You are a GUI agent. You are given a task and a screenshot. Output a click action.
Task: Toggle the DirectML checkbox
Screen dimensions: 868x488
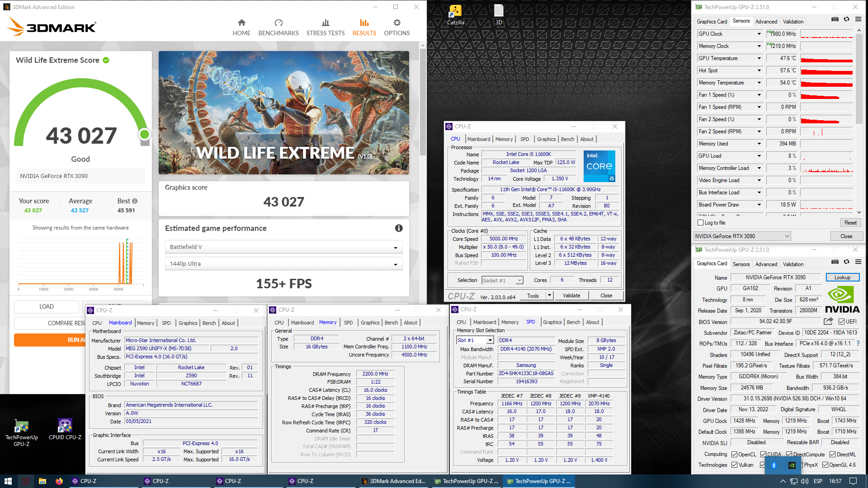832,455
